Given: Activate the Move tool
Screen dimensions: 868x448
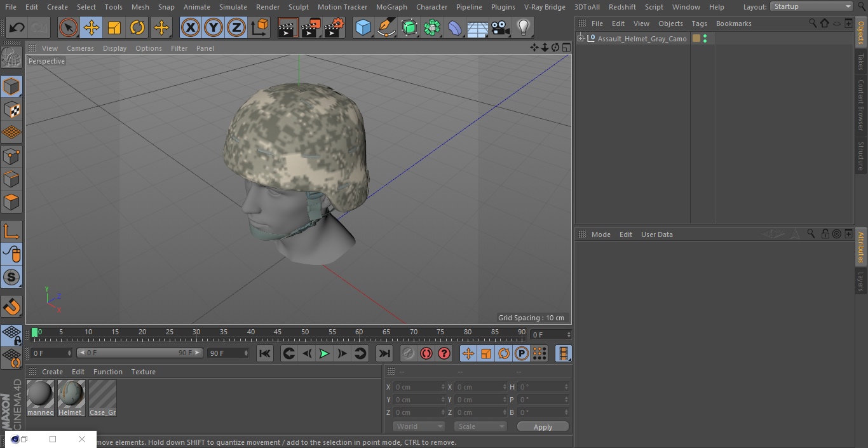Looking at the screenshot, I should [x=92, y=28].
